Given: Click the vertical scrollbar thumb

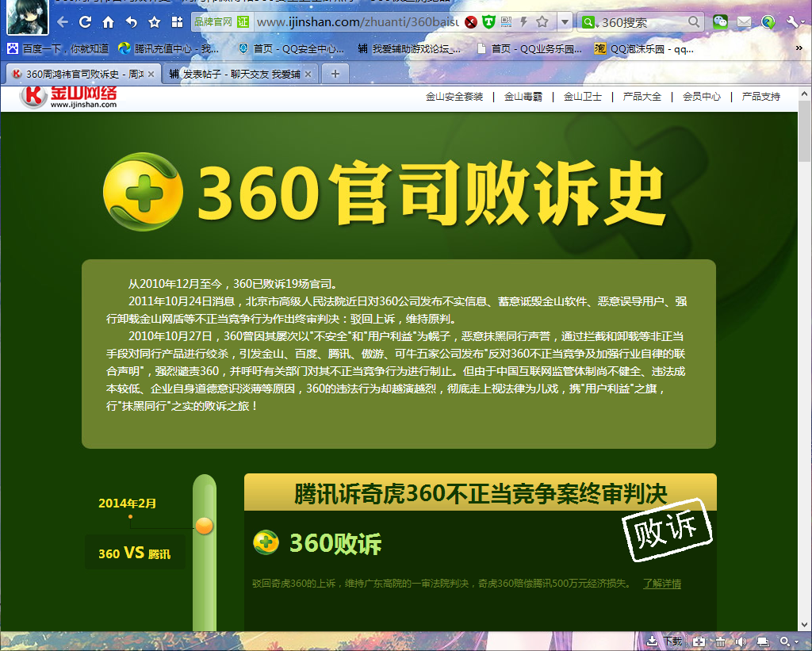Looking at the screenshot, I should click(804, 131).
